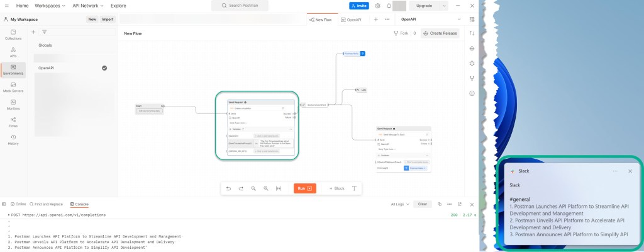
Task: Click the undo icon in flow toolbar
Action: pyautogui.click(x=228, y=188)
